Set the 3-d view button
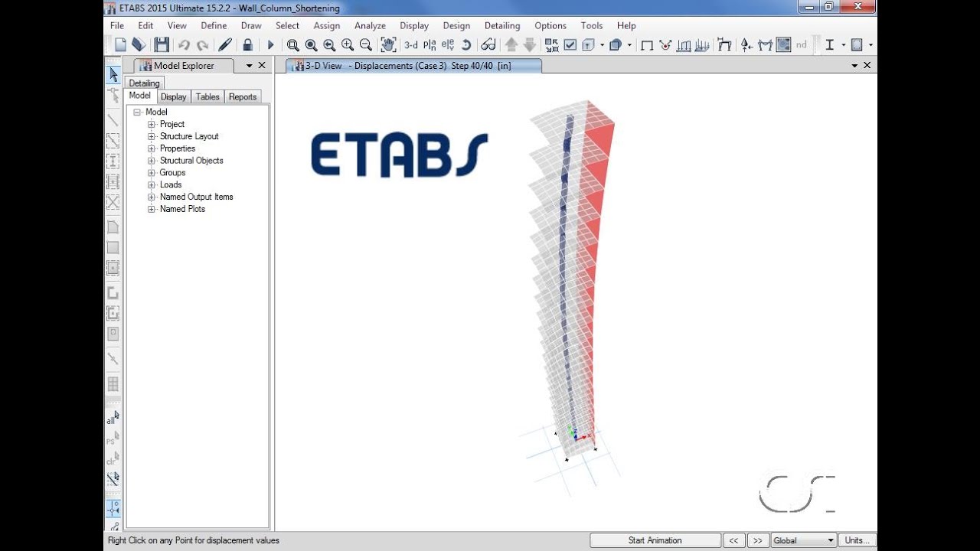Screen dimensions: 980x551 pyautogui.click(x=411, y=45)
